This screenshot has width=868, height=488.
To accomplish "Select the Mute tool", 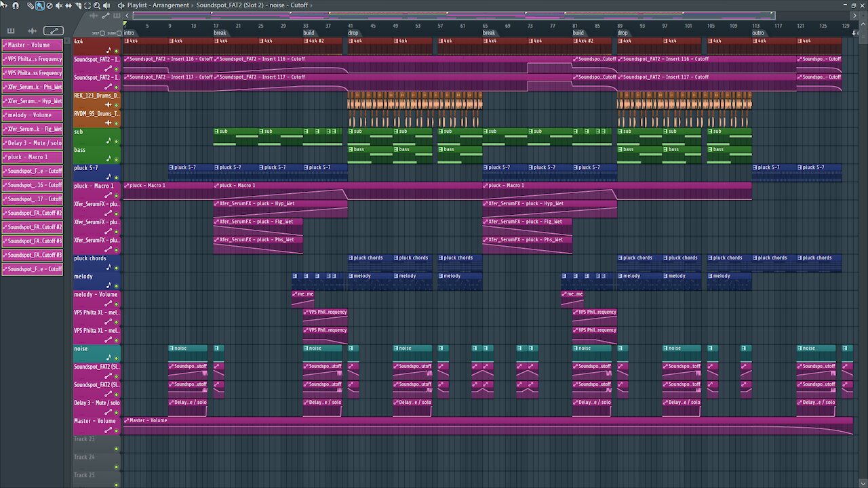I will point(59,5).
